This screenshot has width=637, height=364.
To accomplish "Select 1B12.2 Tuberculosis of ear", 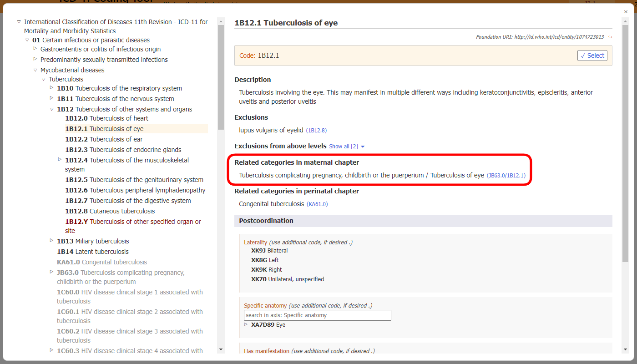I will 104,139.
